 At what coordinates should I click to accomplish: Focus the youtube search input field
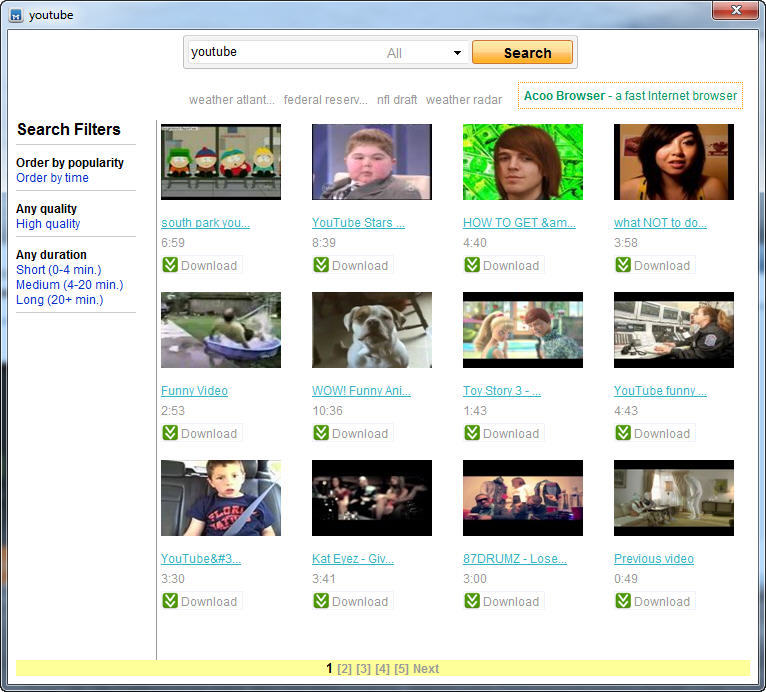[x=285, y=52]
